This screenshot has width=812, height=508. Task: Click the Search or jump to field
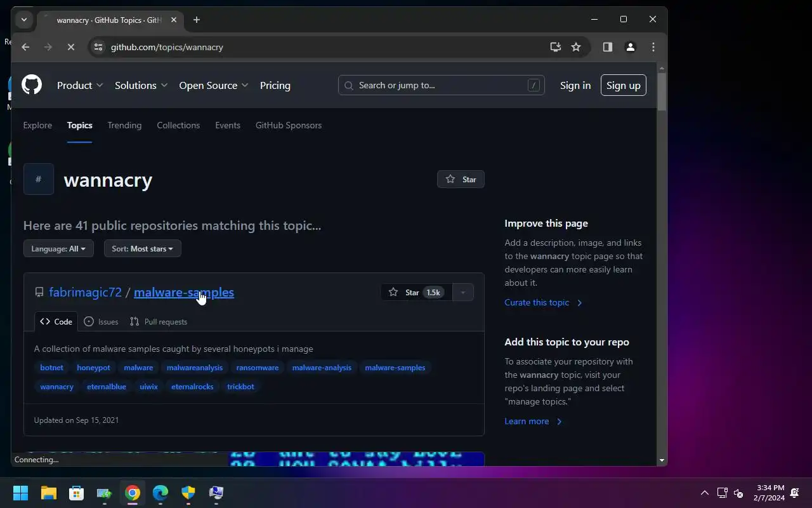coord(442,85)
